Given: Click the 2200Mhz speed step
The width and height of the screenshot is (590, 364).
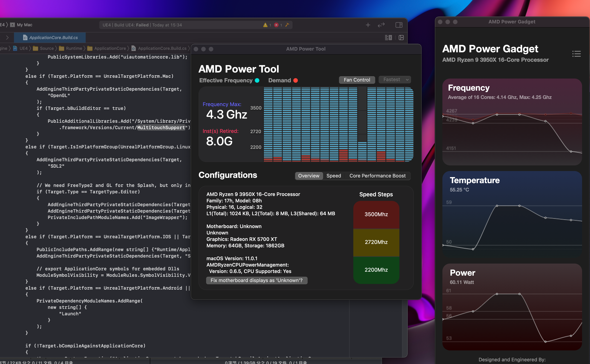Looking at the screenshot, I should pyautogui.click(x=376, y=270).
